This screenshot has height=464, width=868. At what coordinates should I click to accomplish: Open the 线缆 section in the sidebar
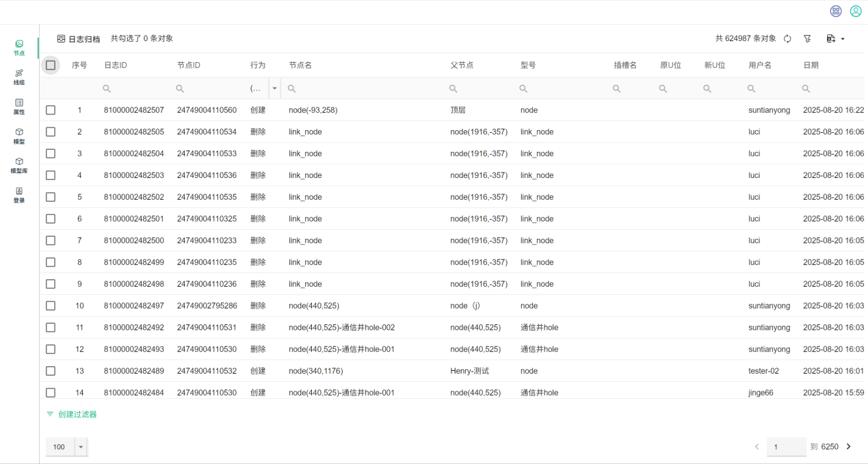[19, 77]
